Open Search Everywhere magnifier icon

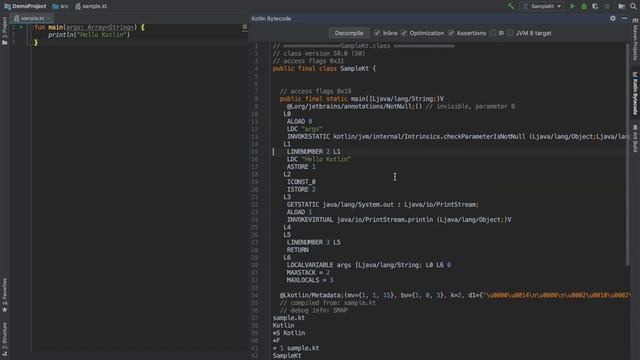pos(633,6)
